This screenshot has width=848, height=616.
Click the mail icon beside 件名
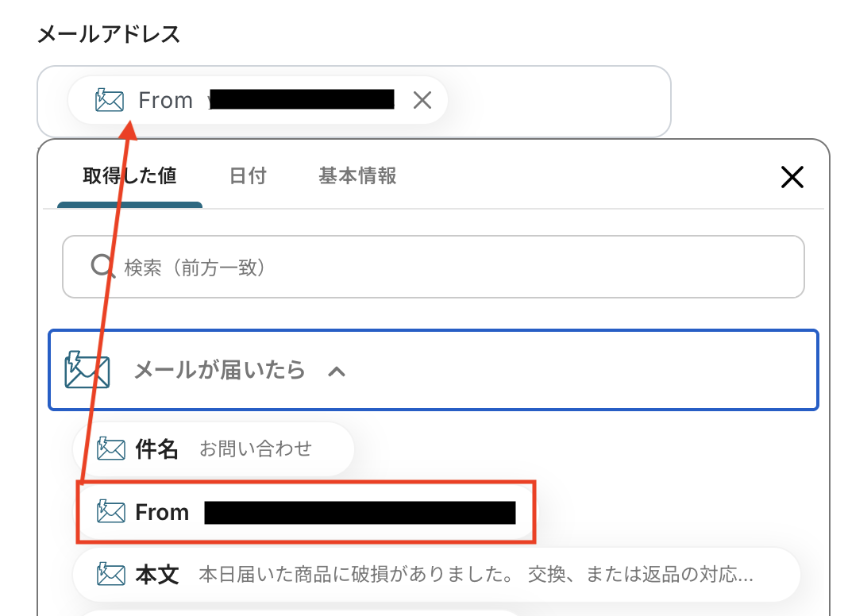click(111, 449)
